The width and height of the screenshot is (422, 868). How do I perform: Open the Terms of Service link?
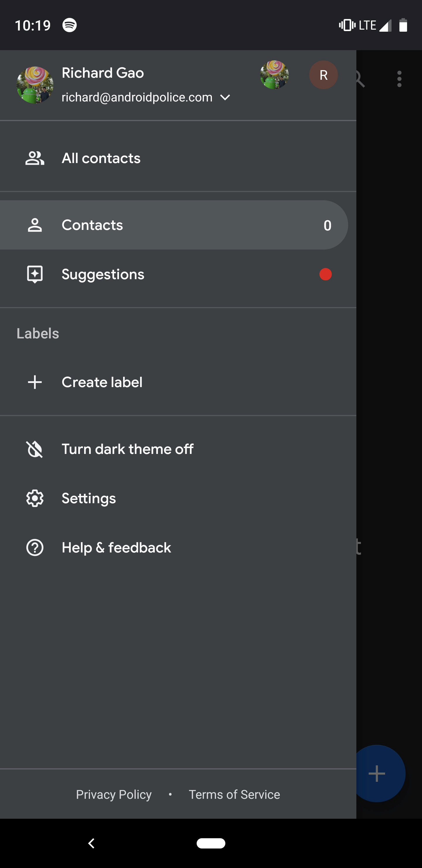click(x=234, y=794)
